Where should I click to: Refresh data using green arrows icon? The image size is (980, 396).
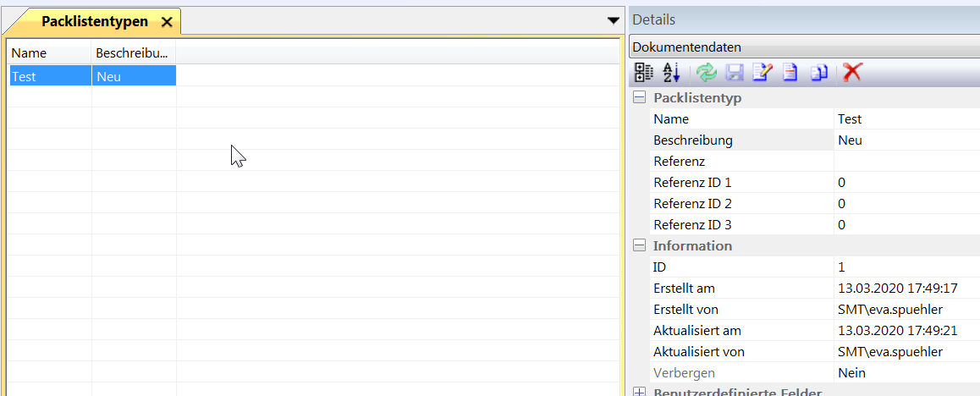[x=706, y=73]
